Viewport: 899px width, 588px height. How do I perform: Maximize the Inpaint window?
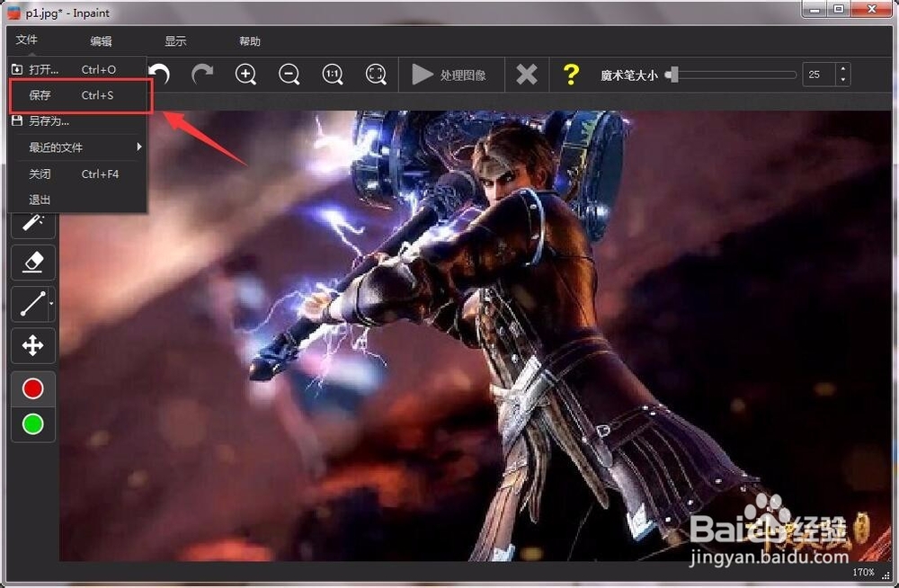coord(839,9)
